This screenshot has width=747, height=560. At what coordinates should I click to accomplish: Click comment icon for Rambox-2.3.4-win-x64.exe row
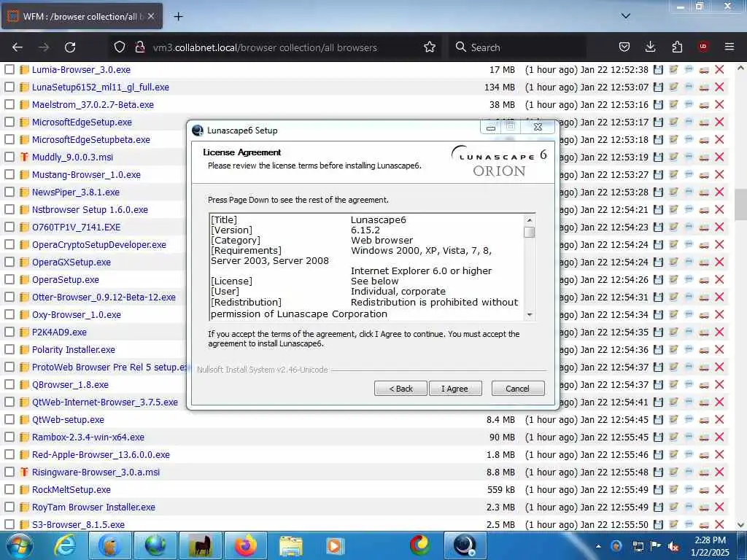[x=689, y=437]
